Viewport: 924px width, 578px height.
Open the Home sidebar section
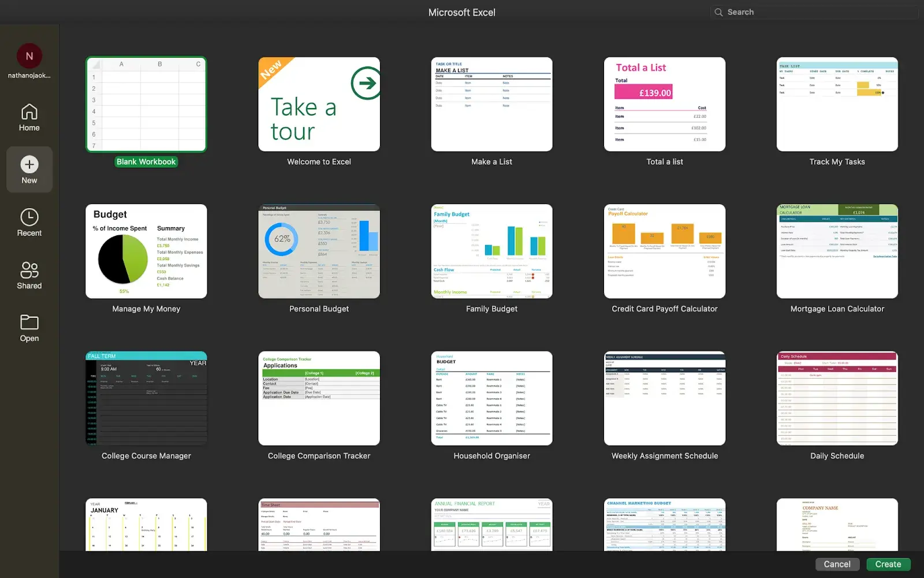click(29, 117)
